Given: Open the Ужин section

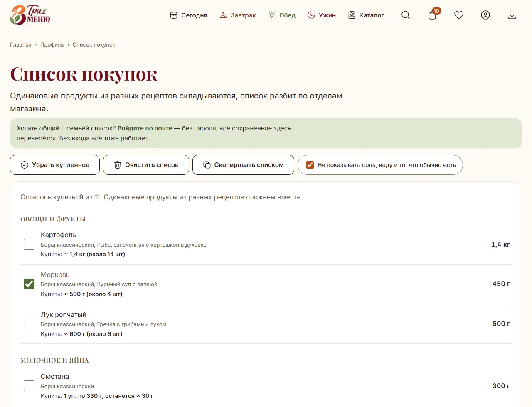Looking at the screenshot, I should tap(322, 15).
